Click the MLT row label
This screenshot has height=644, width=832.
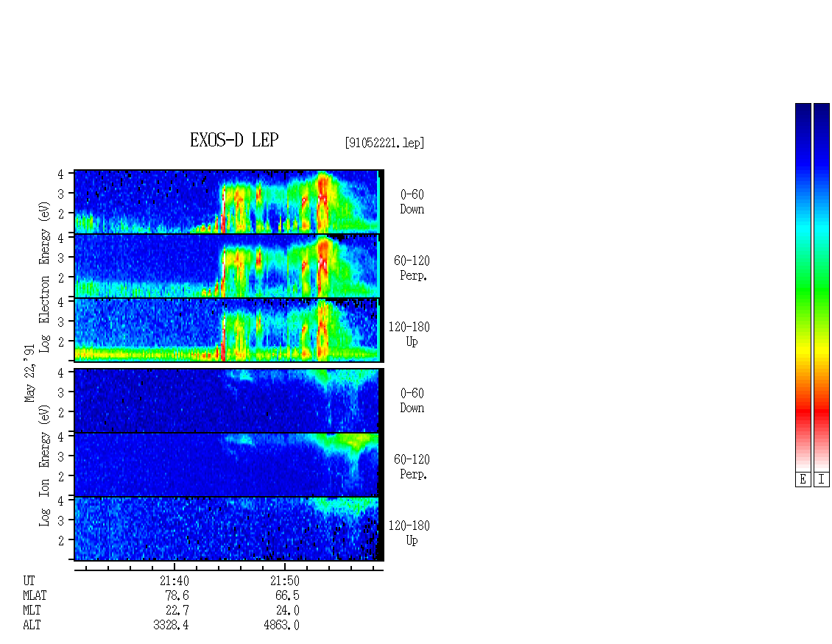32,611
